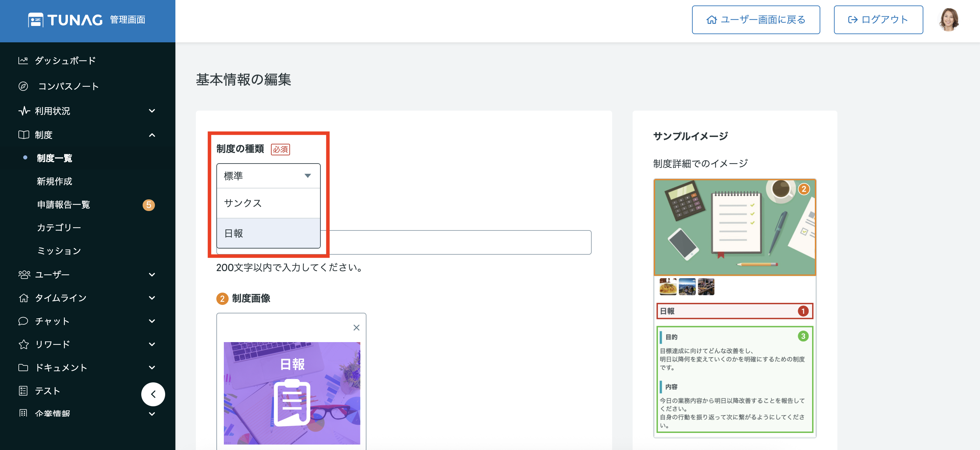
Task: Go to ダッシュボード page
Action: point(65,60)
